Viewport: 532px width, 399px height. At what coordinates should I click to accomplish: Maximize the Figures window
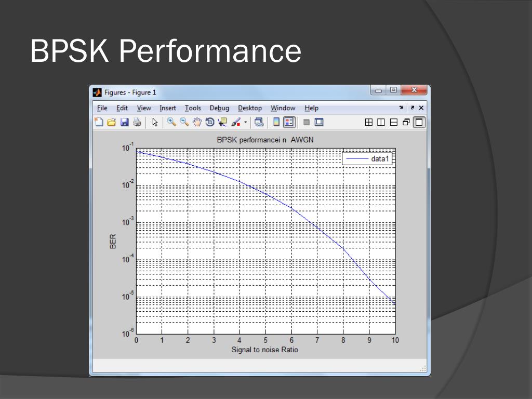393,90
